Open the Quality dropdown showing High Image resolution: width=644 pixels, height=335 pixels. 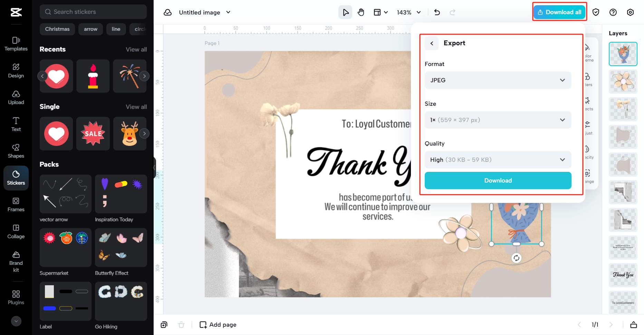[498, 160]
